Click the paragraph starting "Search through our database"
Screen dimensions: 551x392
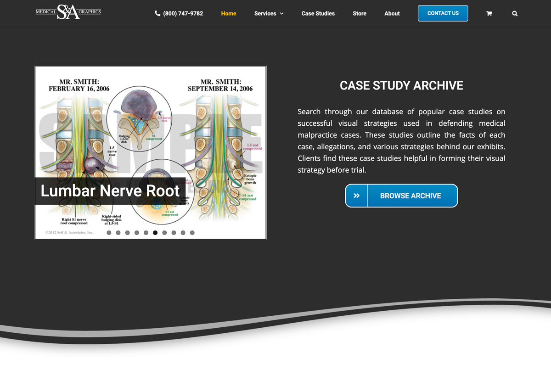tap(401, 141)
